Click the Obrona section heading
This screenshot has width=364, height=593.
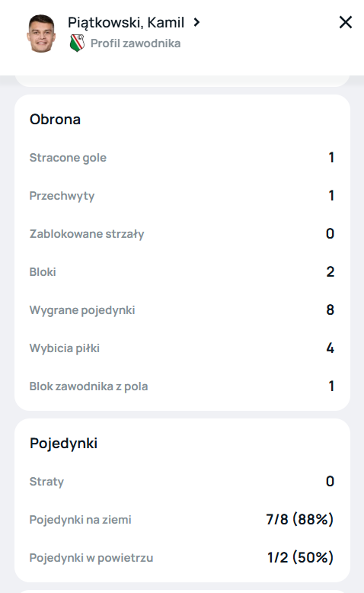click(x=55, y=120)
